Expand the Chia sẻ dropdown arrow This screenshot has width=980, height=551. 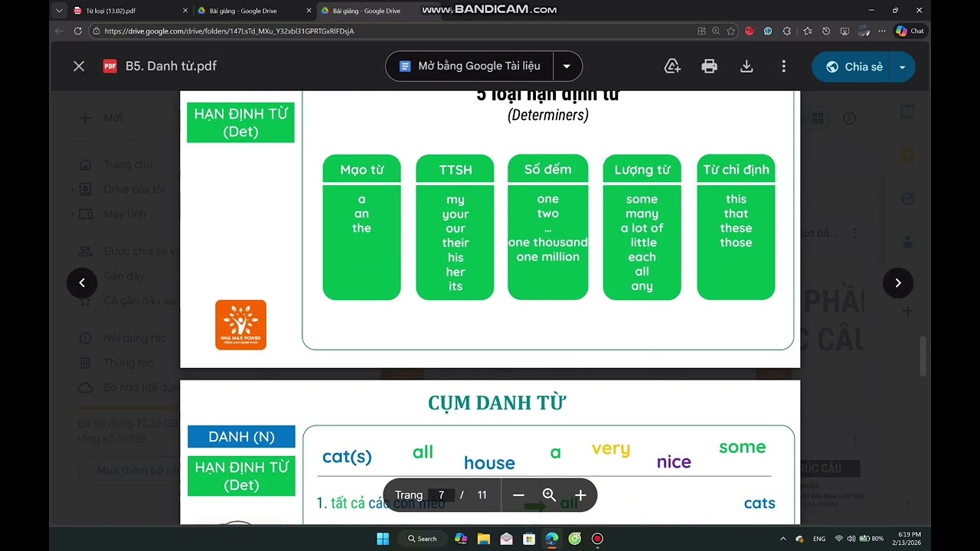point(903,67)
